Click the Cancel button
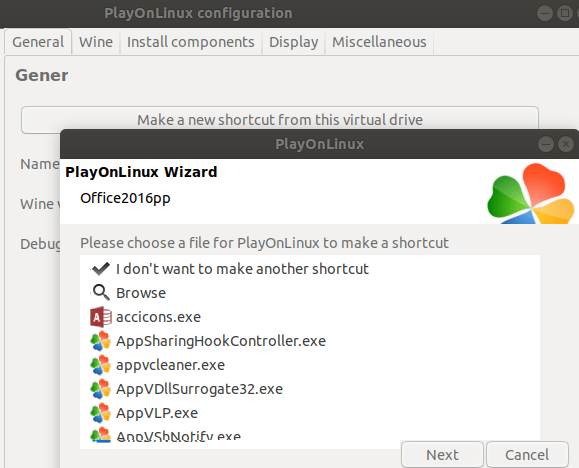 point(527,455)
